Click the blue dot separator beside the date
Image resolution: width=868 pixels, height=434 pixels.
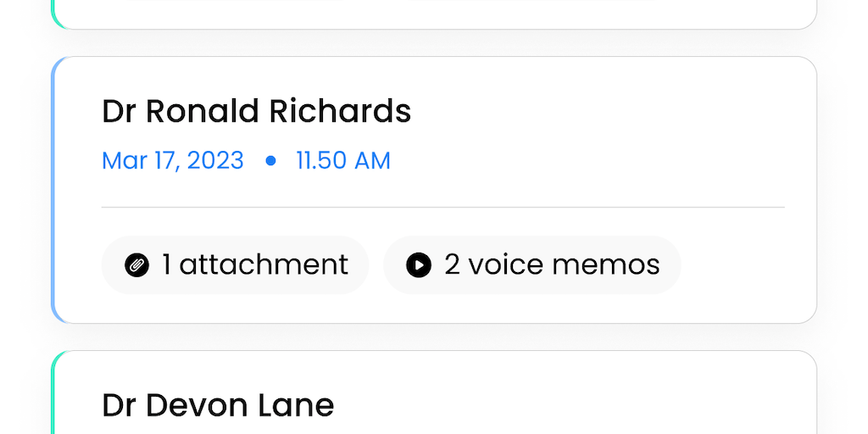point(270,160)
